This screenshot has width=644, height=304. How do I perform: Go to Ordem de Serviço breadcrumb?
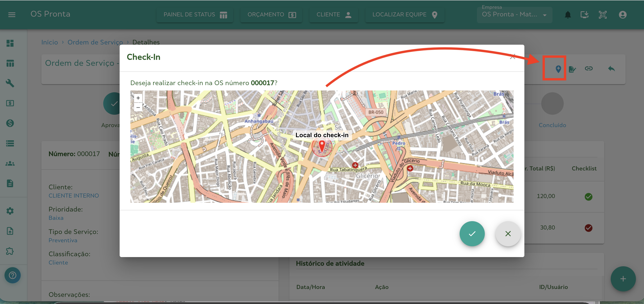(x=95, y=42)
